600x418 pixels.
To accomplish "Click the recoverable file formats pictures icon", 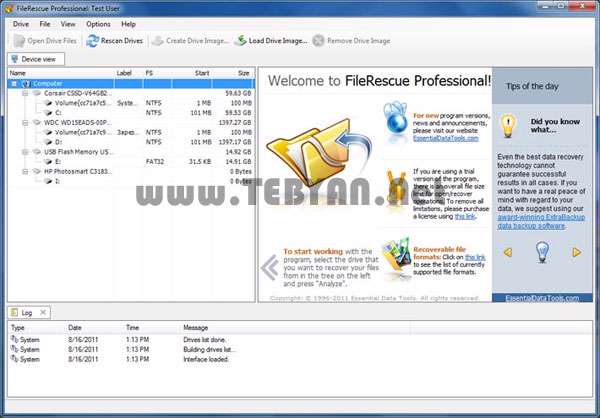I will (396, 254).
